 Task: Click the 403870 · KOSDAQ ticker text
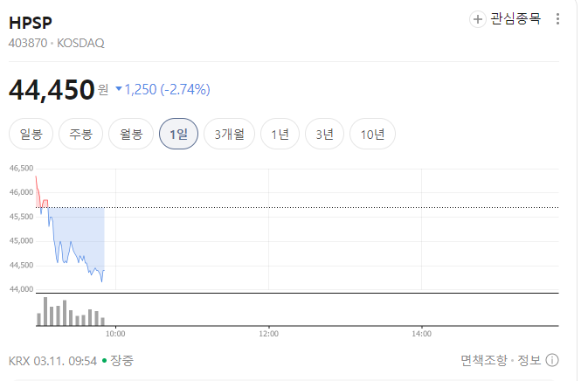(56, 43)
